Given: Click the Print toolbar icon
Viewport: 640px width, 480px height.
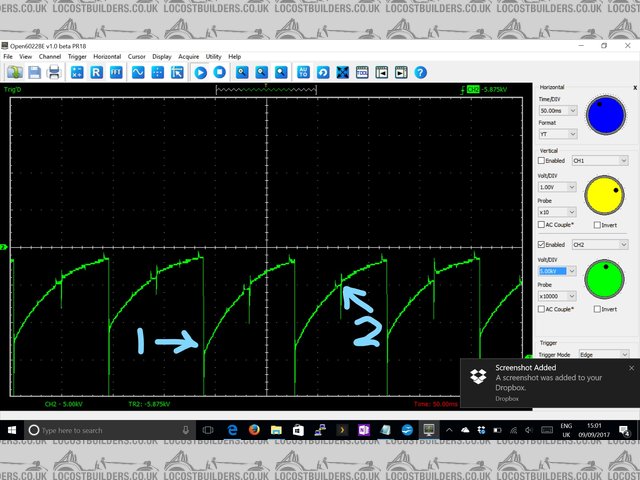Looking at the screenshot, I should click(x=54, y=73).
